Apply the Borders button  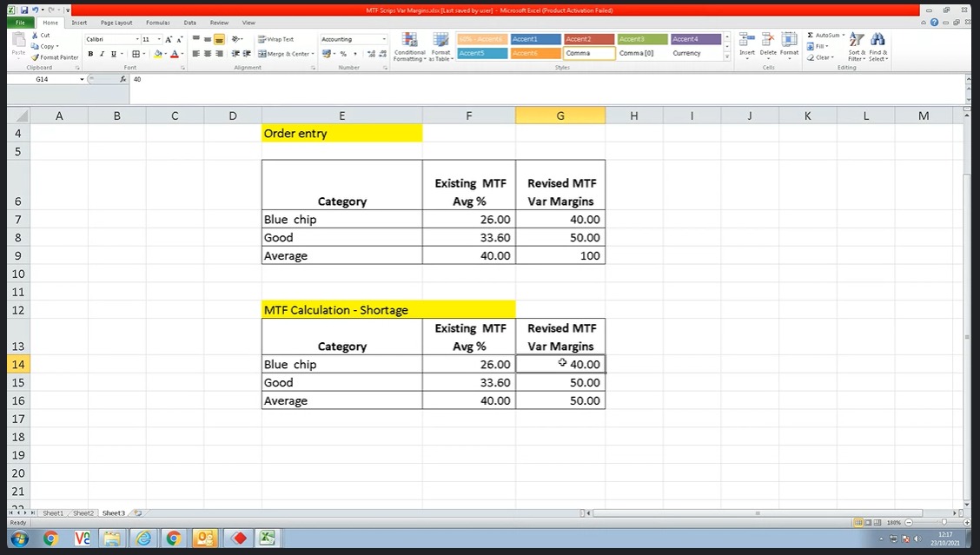(136, 55)
